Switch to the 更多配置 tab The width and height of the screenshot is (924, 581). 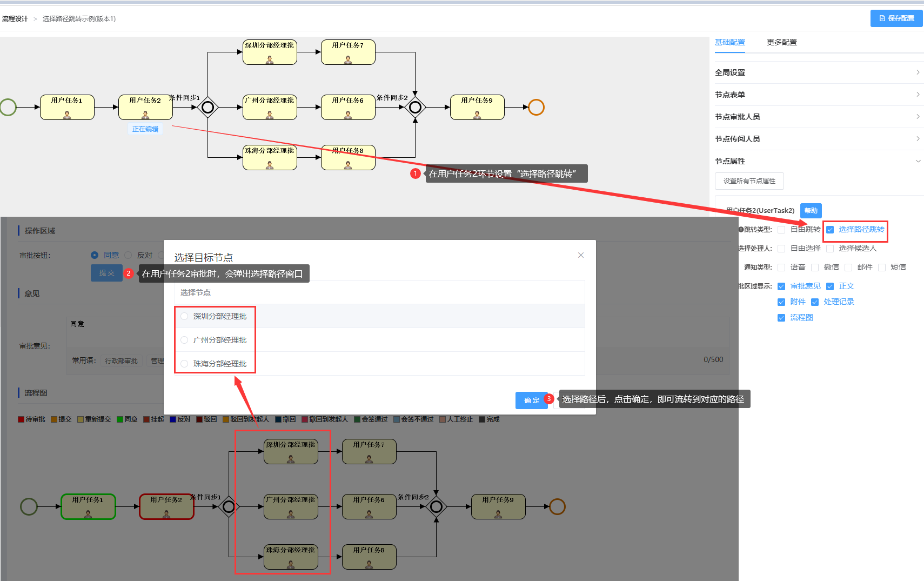point(781,42)
